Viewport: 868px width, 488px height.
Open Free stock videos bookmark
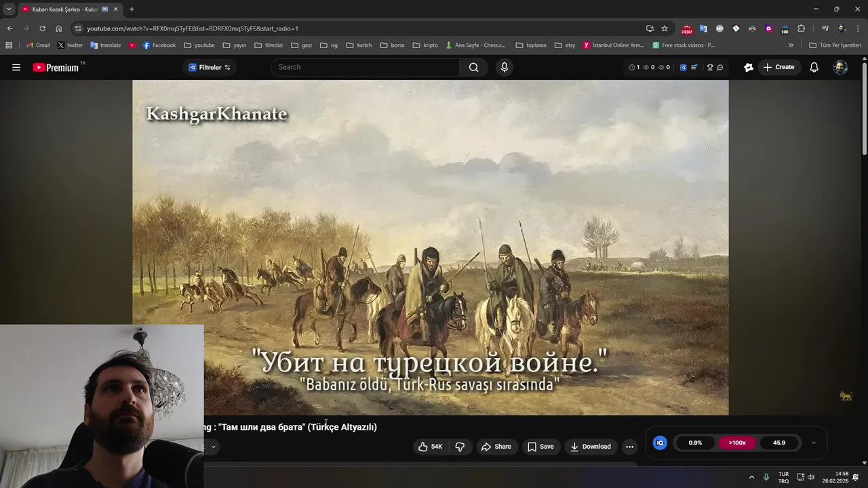coord(684,45)
